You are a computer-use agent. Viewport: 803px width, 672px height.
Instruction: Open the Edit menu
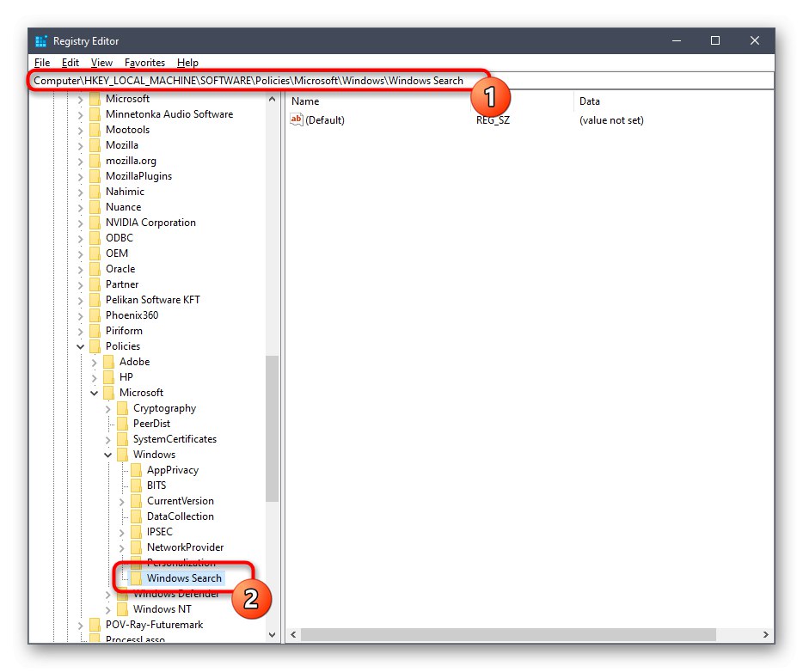tap(70, 63)
